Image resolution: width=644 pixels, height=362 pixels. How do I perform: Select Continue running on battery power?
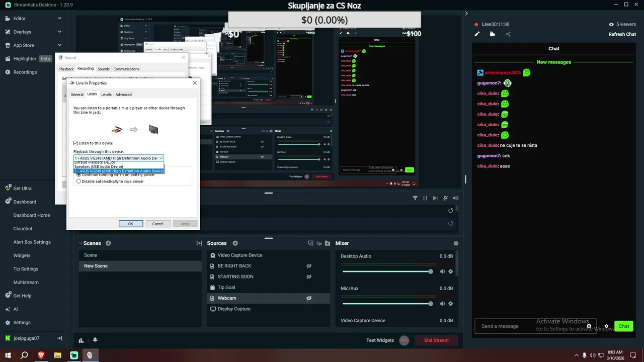78,174
